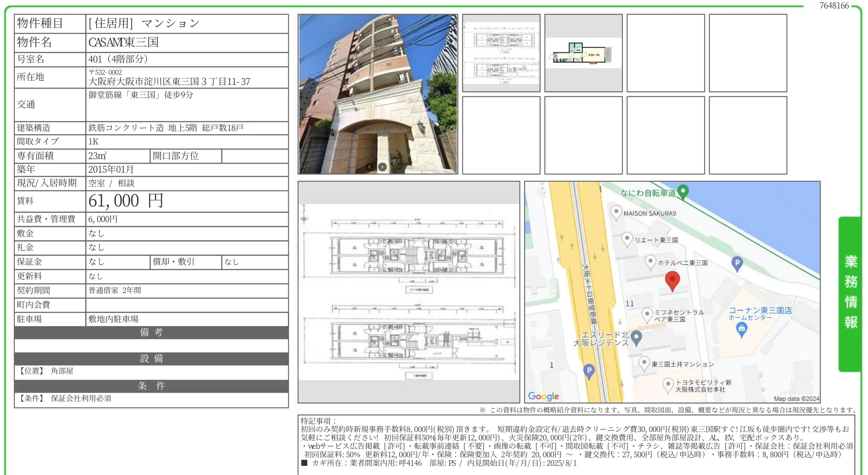
Task: Open the colored room layout thumbnail
Action: click(x=583, y=53)
